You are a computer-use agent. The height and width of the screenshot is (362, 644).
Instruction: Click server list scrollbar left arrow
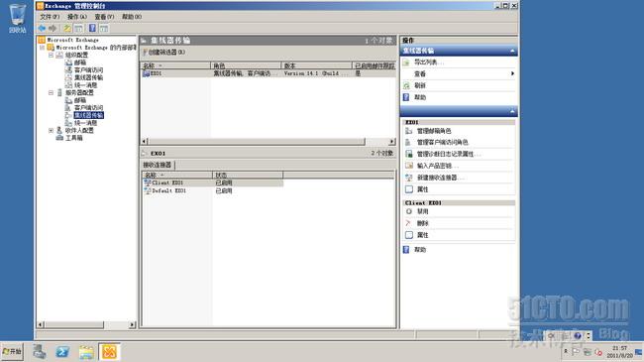tap(145, 141)
